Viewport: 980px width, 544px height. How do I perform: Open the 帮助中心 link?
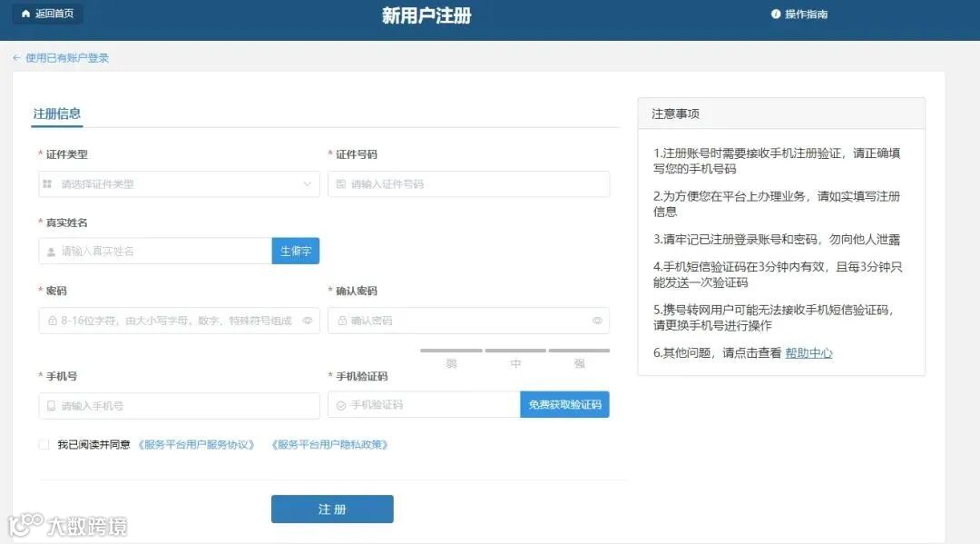[808, 353]
